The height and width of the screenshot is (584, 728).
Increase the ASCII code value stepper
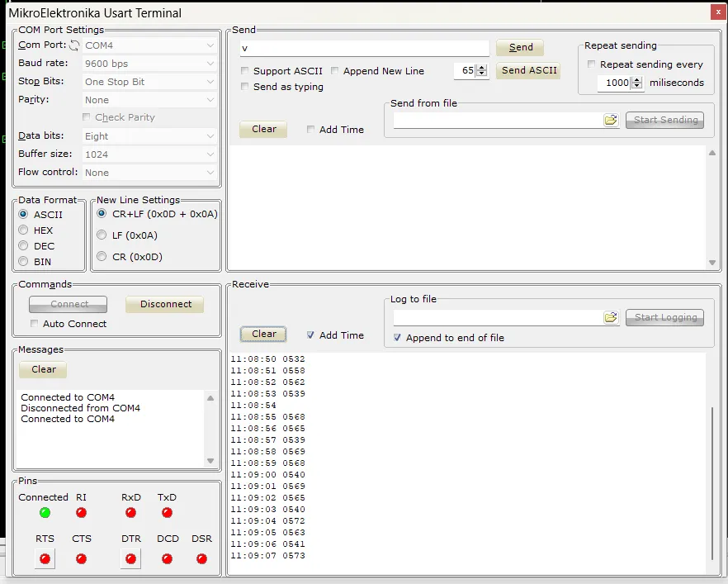(x=482, y=68)
